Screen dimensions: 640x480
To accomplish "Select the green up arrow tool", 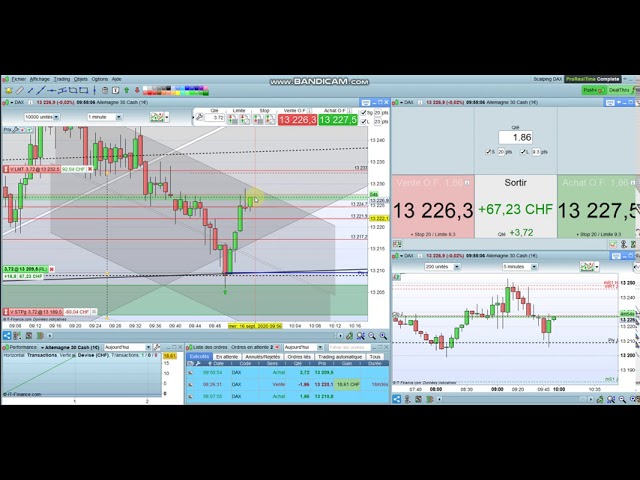I will tap(127, 90).
